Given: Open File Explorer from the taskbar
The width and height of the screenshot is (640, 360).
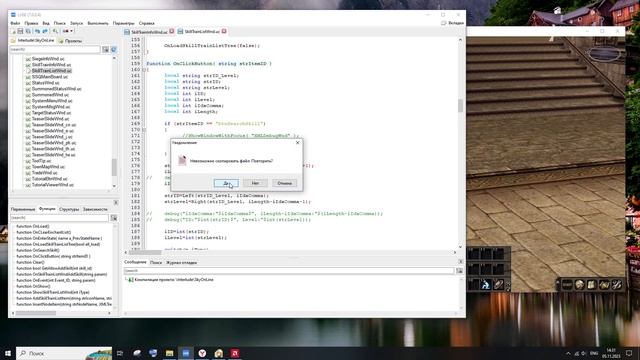Looking at the screenshot, I should click(x=169, y=353).
